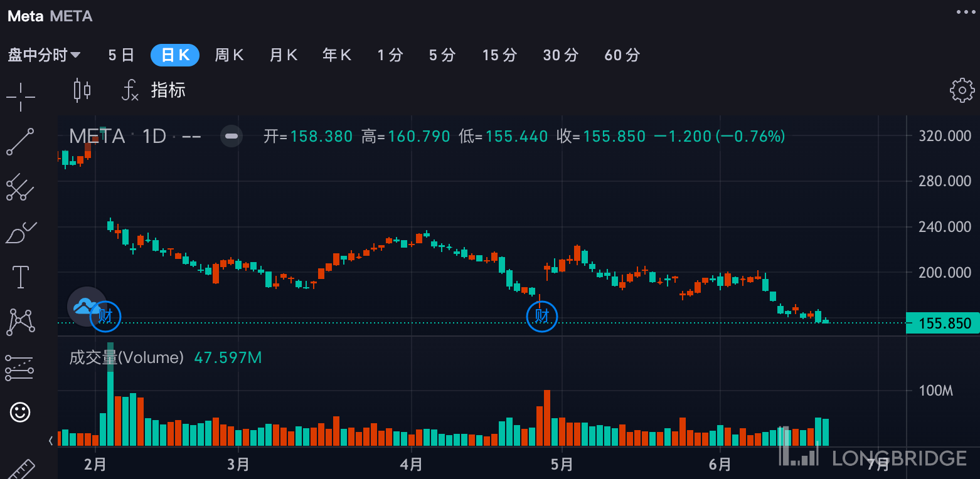Screen dimensions: 980x479
Task: Select the Text annotation tool
Action: click(x=20, y=276)
